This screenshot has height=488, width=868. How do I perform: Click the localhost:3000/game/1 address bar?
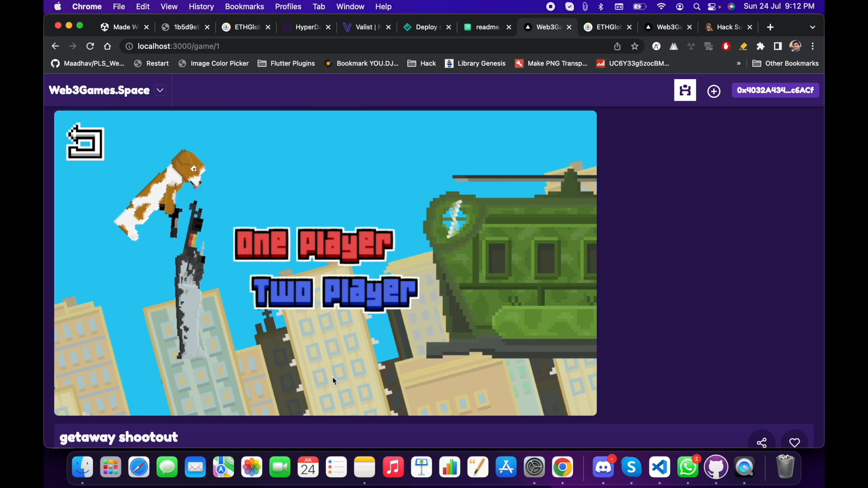(366, 46)
